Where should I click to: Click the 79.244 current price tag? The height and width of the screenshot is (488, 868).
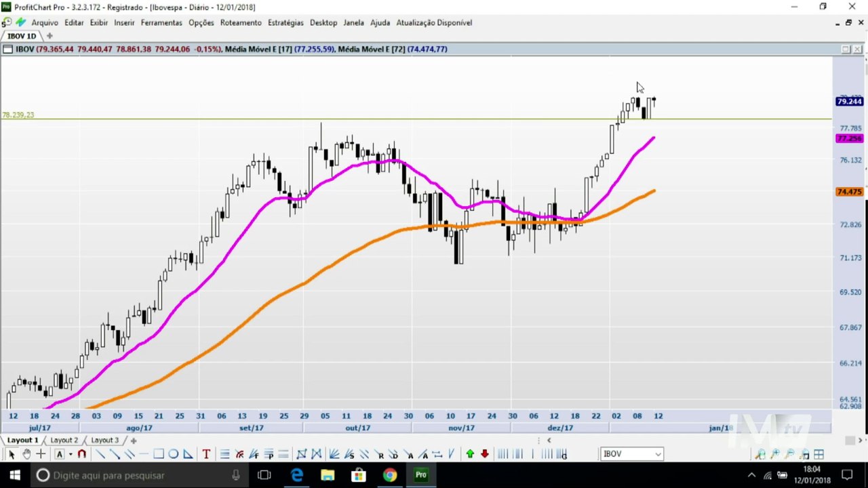(850, 102)
